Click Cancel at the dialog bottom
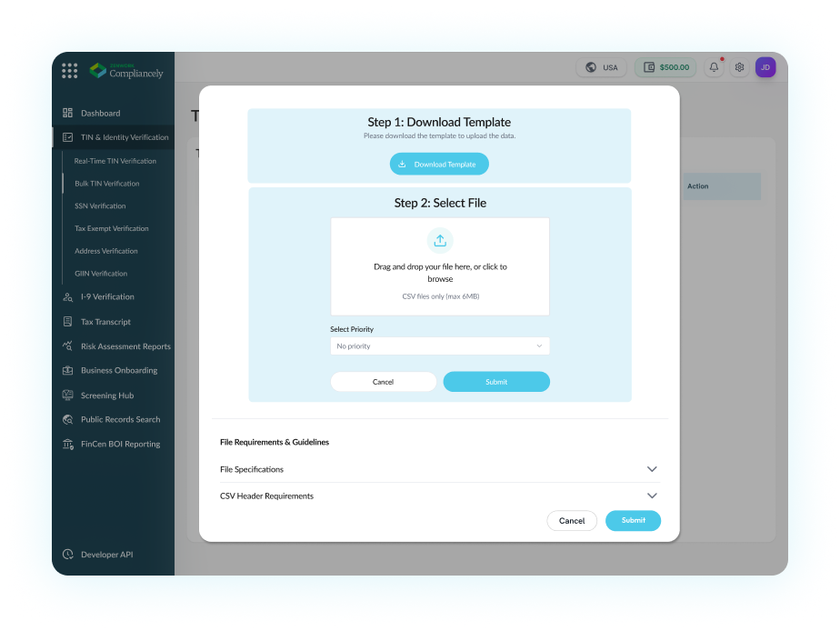 [x=572, y=521]
